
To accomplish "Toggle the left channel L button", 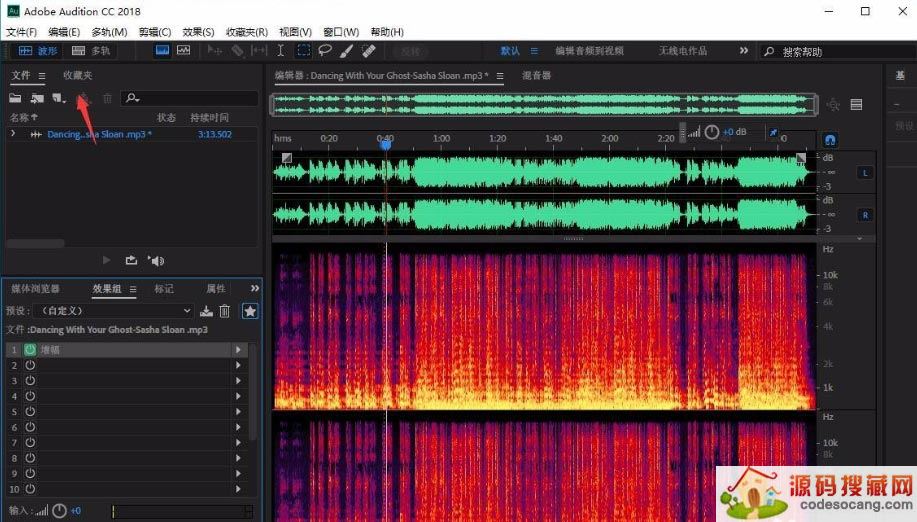I will (x=865, y=173).
